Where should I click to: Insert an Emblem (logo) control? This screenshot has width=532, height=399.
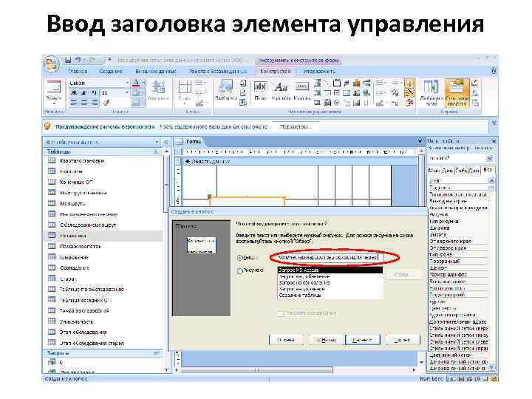(225, 91)
